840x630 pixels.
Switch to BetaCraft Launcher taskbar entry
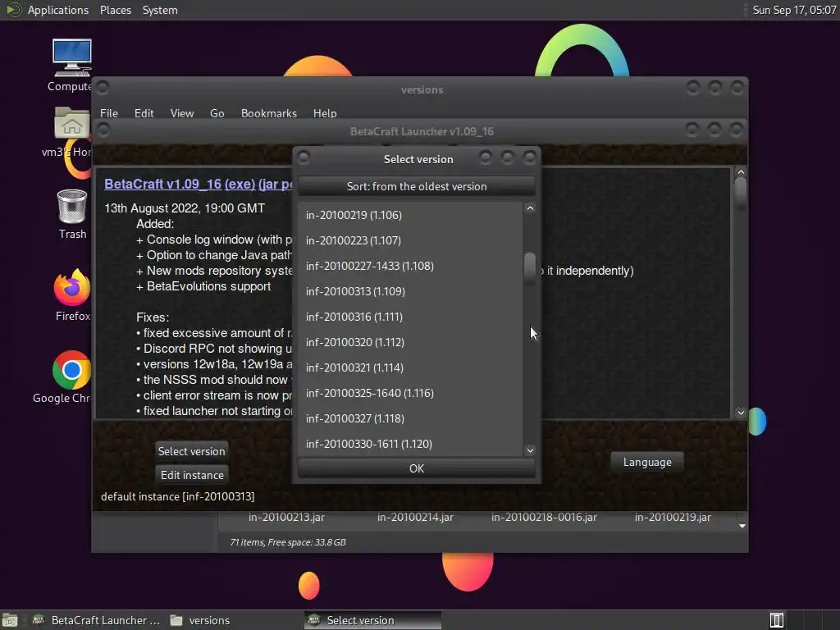pos(97,620)
